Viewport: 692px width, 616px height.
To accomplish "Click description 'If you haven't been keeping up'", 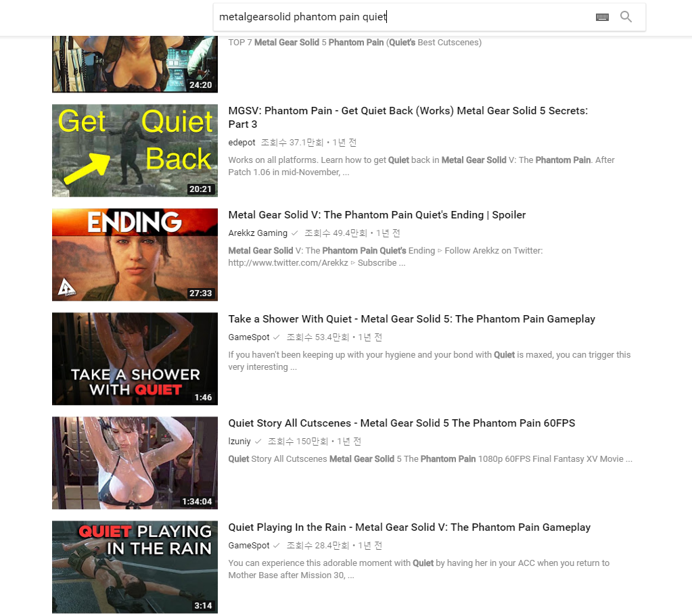I will coord(430,361).
